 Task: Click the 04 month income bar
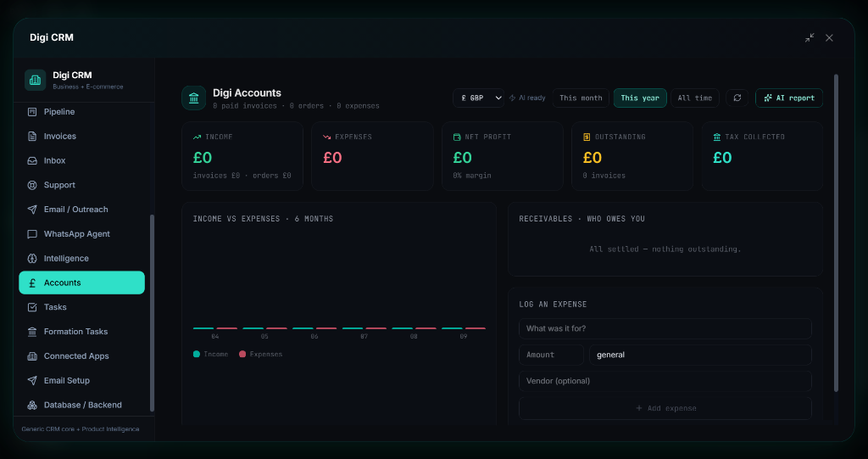coord(203,328)
